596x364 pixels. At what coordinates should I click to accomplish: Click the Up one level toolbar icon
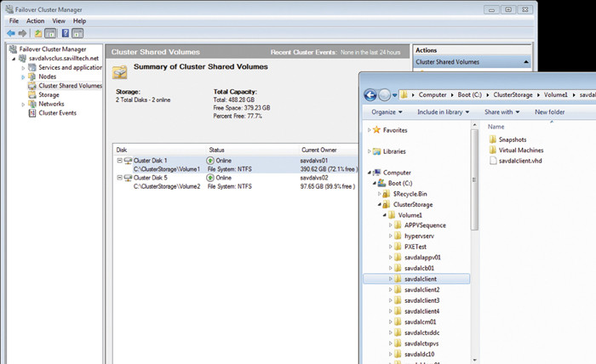[x=38, y=33]
